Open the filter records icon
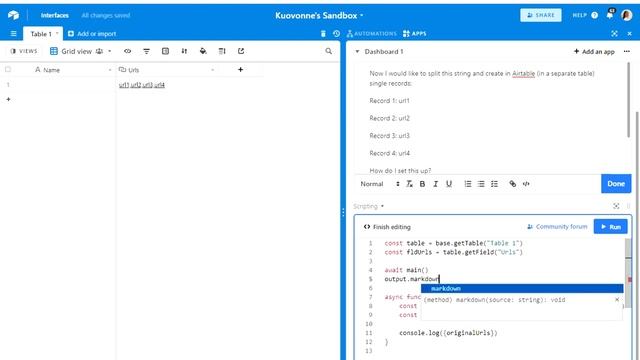Image resolution: width=640 pixels, height=360 pixels. coord(147,51)
